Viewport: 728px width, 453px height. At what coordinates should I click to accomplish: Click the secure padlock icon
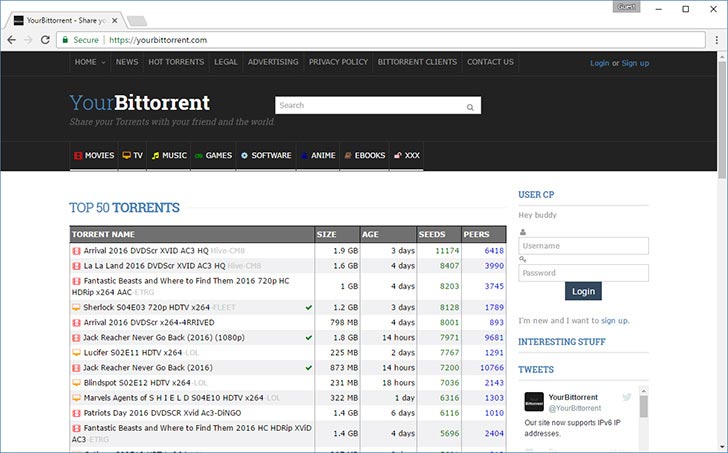(65, 40)
